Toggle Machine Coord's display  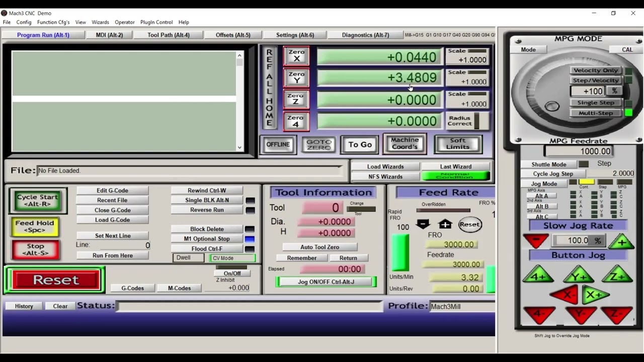405,143
